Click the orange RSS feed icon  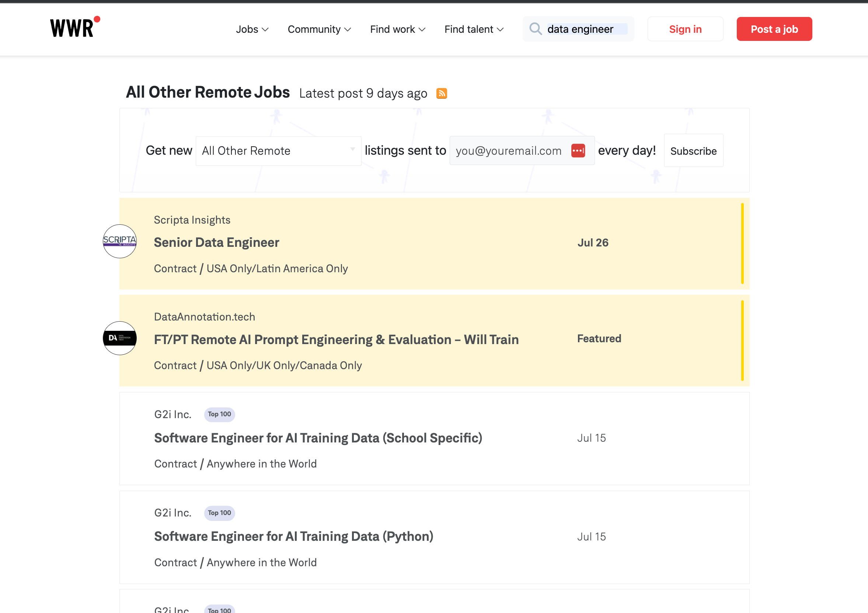pyautogui.click(x=442, y=93)
